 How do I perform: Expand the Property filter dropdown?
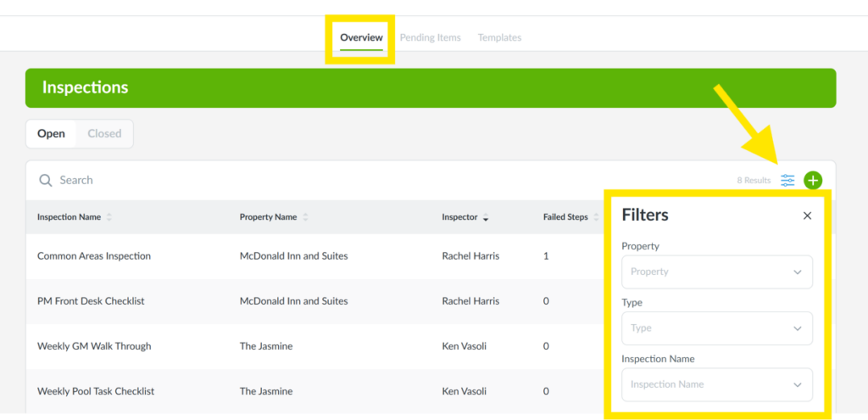pos(716,272)
